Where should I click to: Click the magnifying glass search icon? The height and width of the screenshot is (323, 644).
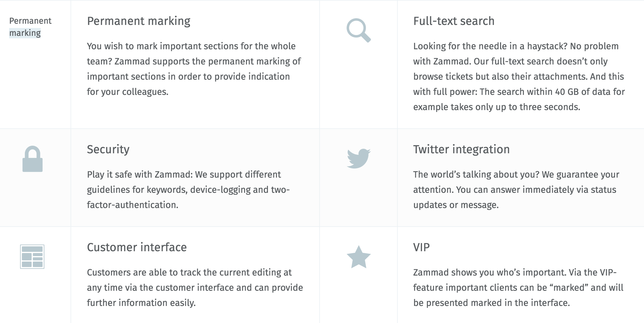pyautogui.click(x=359, y=30)
